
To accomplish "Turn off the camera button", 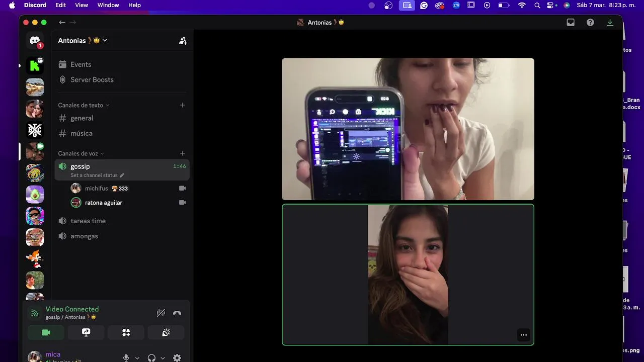I will [46, 332].
